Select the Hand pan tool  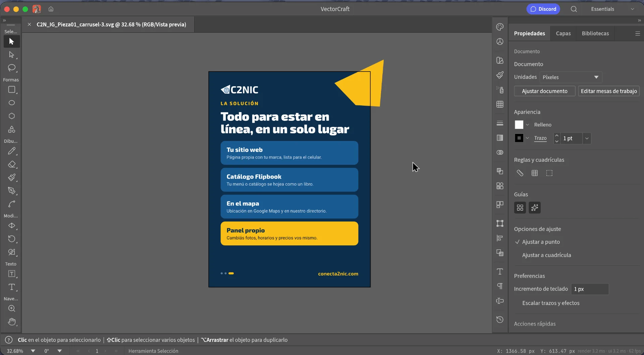(12, 322)
